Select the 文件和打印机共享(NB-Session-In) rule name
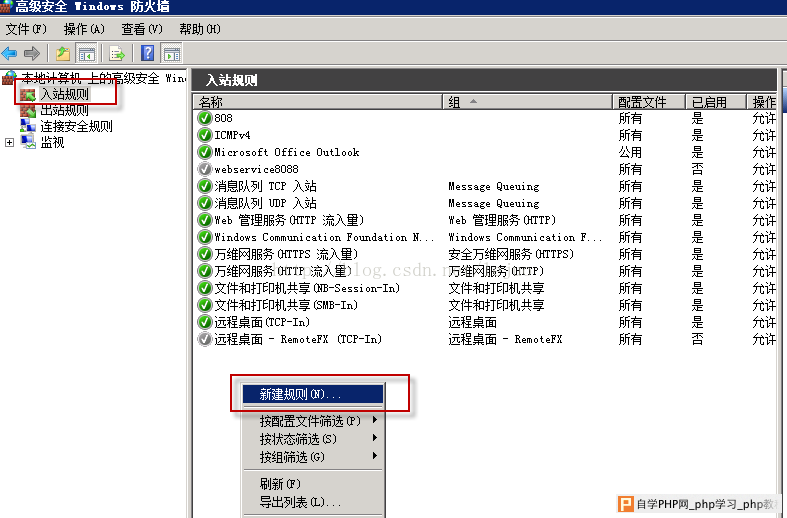The height and width of the screenshot is (518, 787). (x=307, y=288)
